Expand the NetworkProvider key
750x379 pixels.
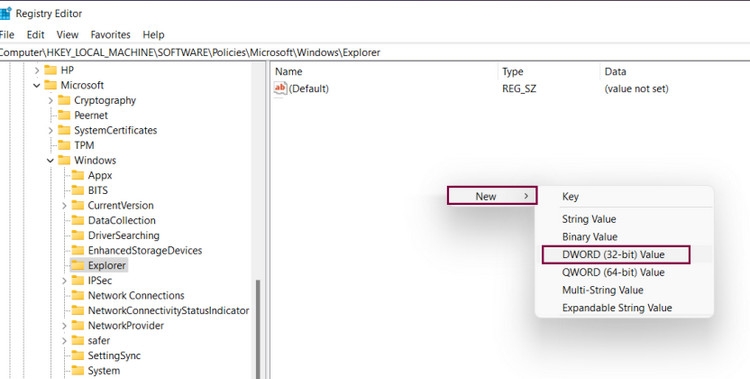(x=64, y=325)
